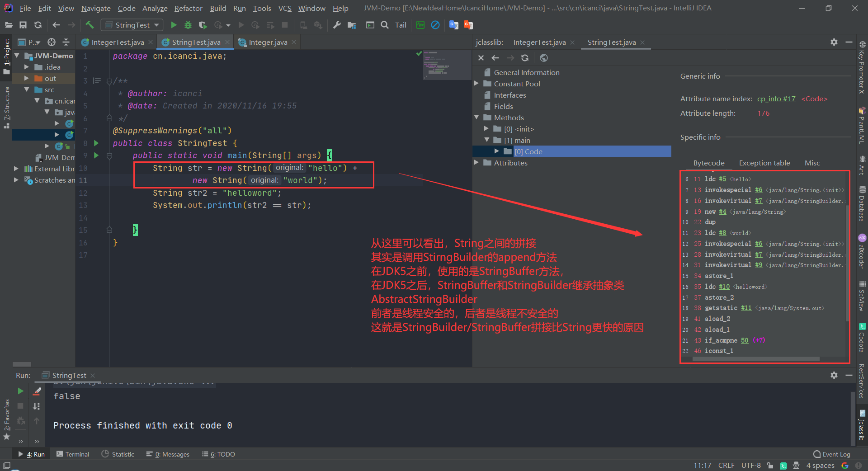Open the 4 spaces indent setting
The height and width of the screenshot is (471, 868).
pos(820,466)
